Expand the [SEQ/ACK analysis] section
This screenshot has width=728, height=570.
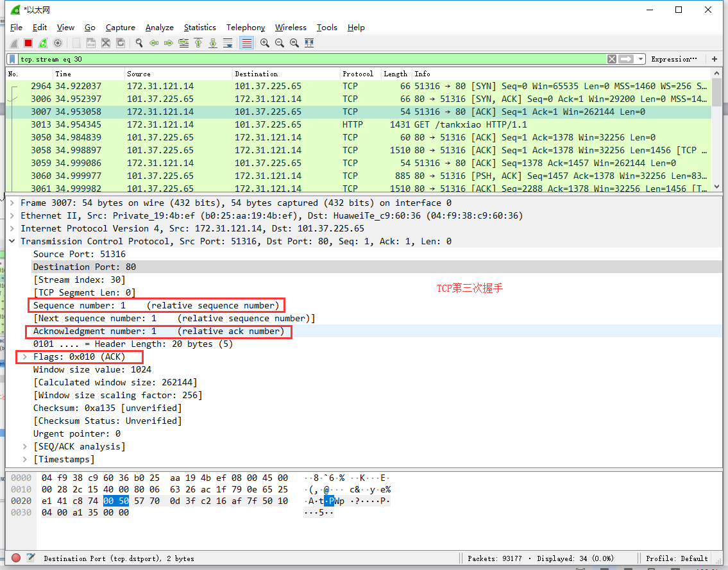[25, 446]
